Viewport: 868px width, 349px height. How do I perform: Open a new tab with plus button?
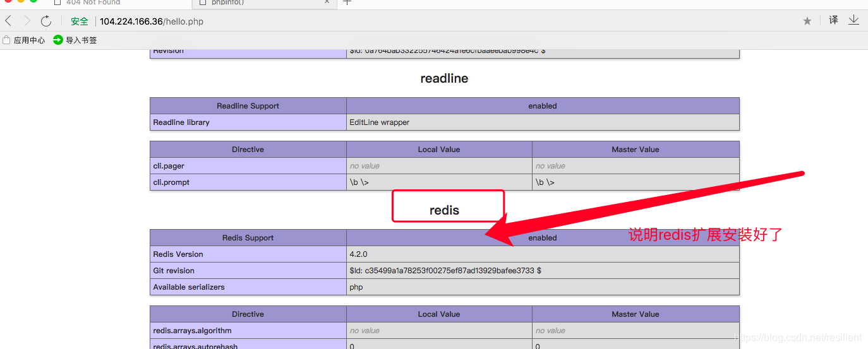[347, 3]
